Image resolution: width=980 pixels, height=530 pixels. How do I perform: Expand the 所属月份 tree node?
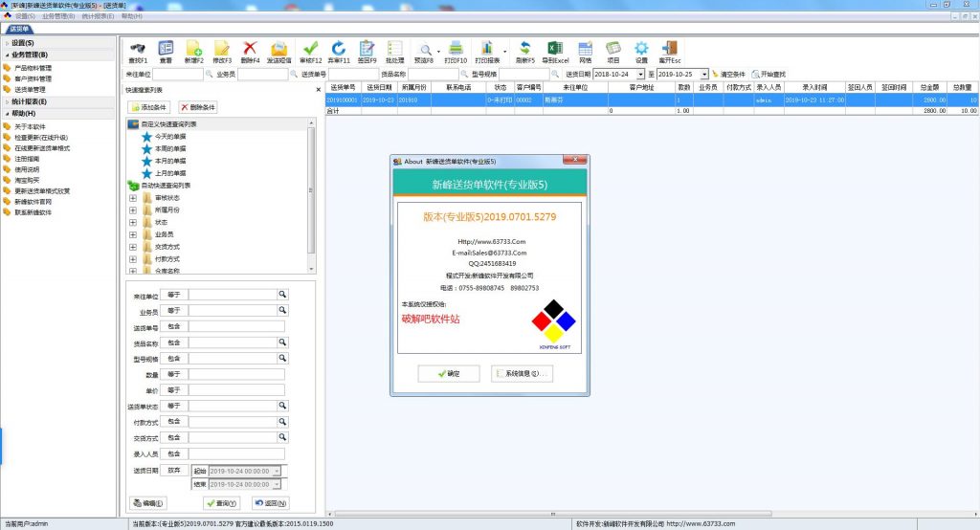132,210
